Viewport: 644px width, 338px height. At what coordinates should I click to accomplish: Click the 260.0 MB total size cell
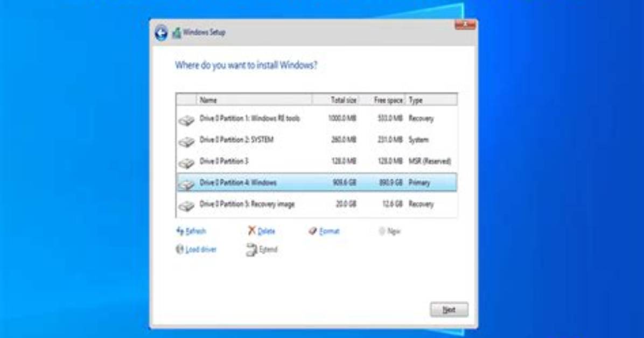(x=344, y=140)
